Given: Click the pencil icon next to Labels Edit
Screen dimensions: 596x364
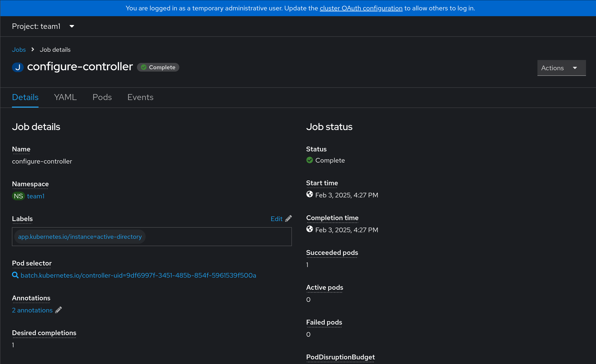Looking at the screenshot, I should [x=288, y=219].
